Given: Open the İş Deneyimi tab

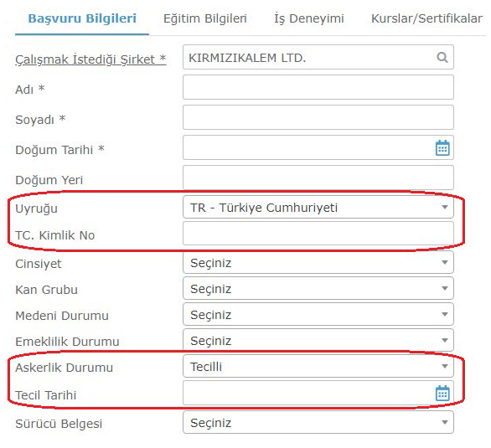Looking at the screenshot, I should pos(309,18).
